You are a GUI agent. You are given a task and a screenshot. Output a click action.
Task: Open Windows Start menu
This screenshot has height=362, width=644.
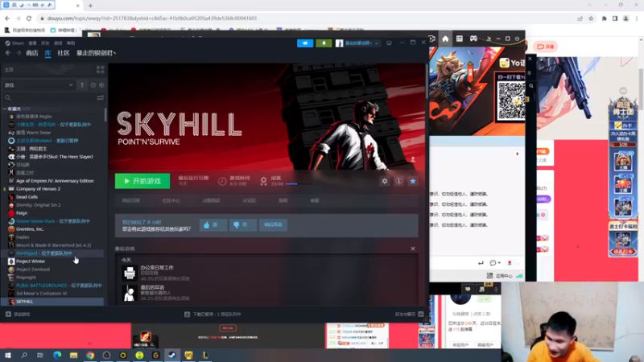pos(7,355)
